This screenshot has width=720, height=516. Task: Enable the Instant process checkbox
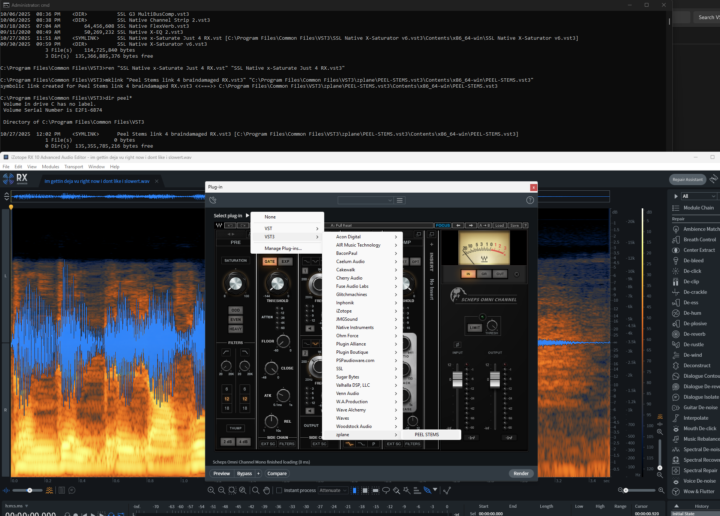(278, 490)
